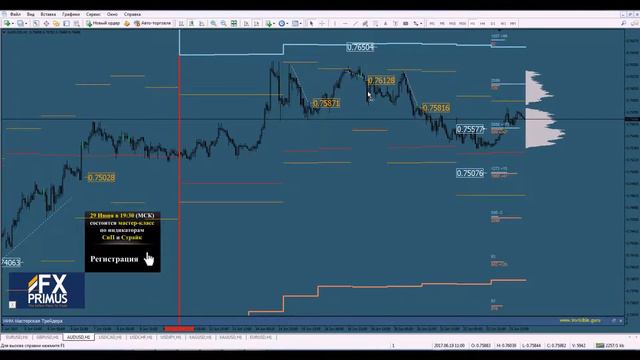
Task: Open the Data Window panel icon
Action: (46, 24)
